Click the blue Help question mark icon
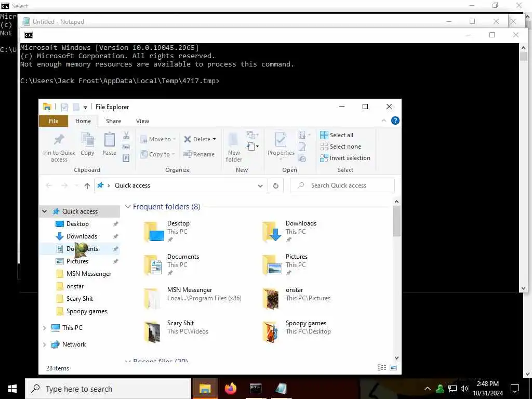Viewport: 532px width, 399px height. 395,121
